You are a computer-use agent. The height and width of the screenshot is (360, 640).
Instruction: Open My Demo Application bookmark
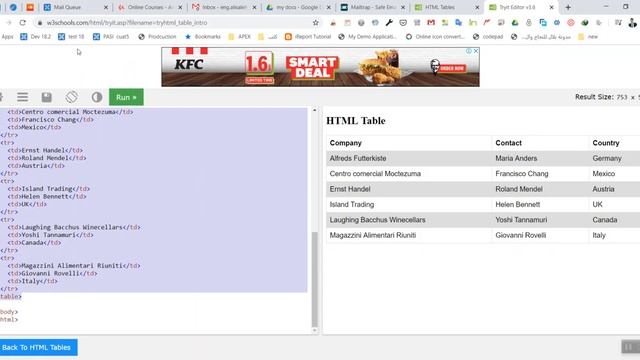point(367,37)
